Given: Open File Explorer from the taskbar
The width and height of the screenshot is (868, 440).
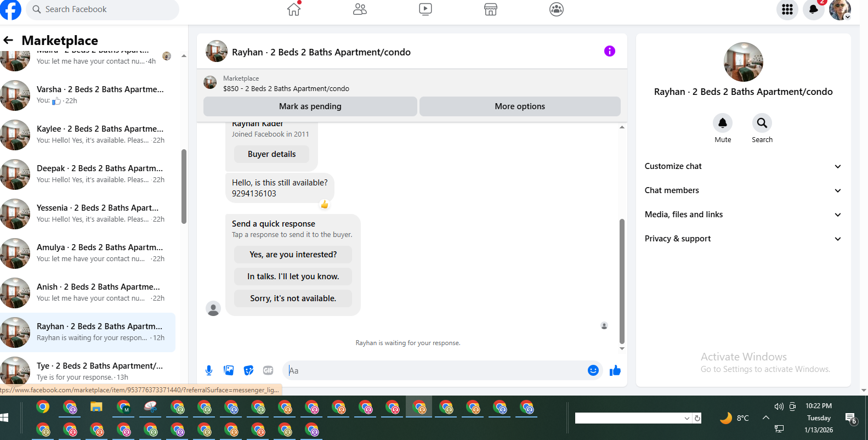Looking at the screenshot, I should (97, 407).
